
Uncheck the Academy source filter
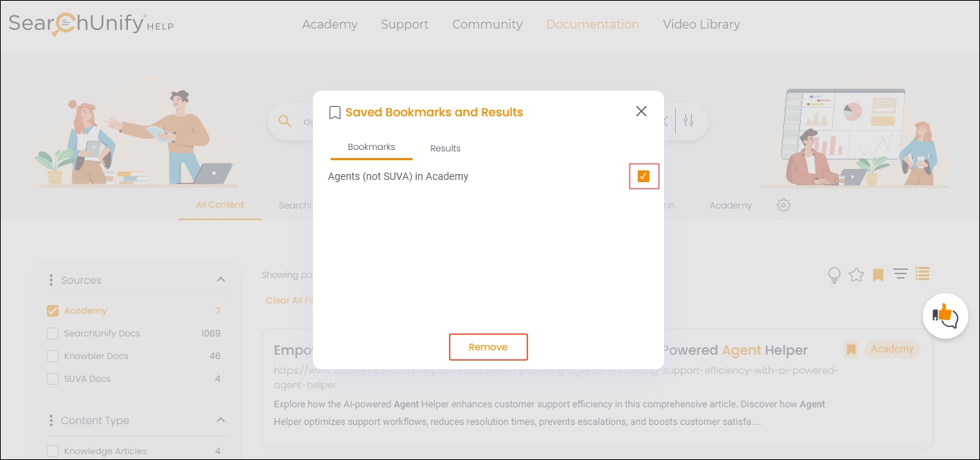coord(53,311)
